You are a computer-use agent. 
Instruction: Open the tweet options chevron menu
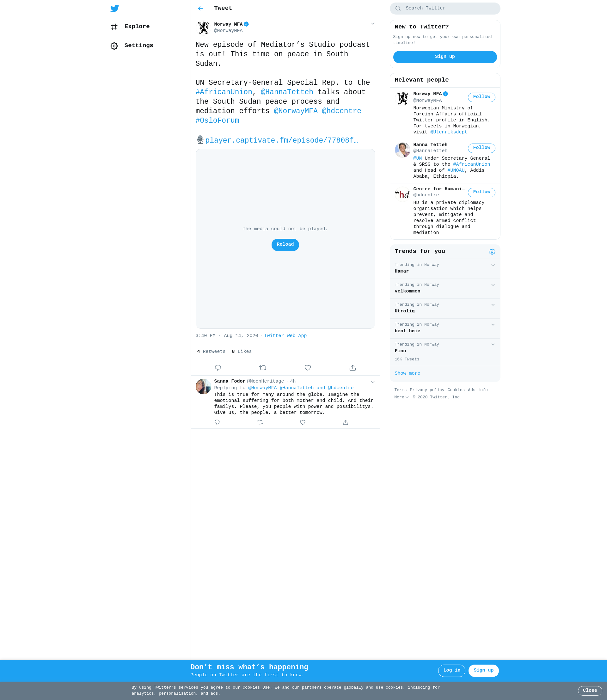[373, 24]
